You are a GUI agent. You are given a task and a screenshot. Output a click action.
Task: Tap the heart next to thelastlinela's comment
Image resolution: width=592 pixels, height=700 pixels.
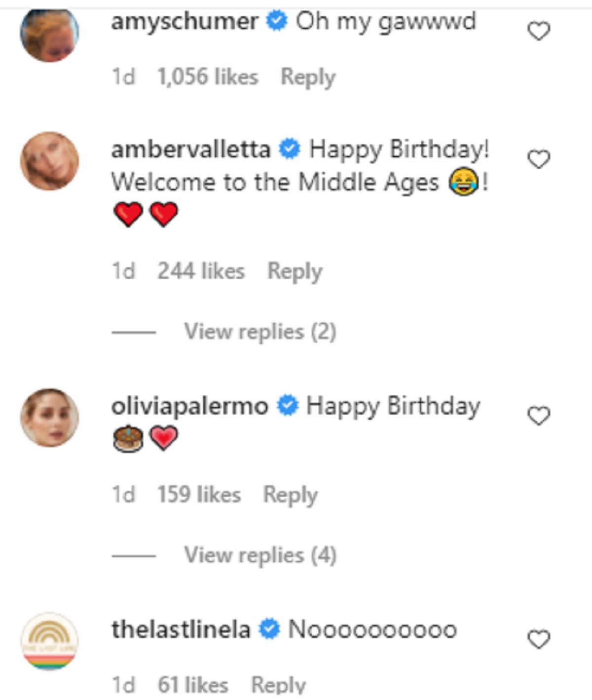538,639
